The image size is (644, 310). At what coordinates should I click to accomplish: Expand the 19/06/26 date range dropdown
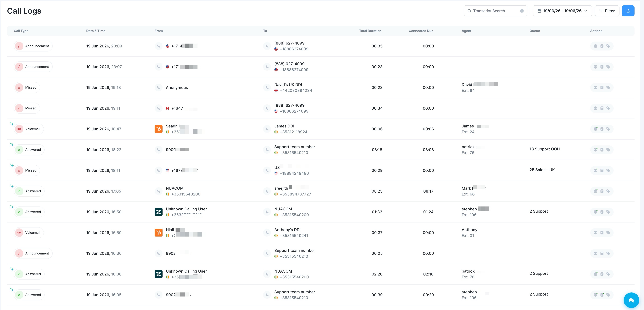[x=562, y=11]
